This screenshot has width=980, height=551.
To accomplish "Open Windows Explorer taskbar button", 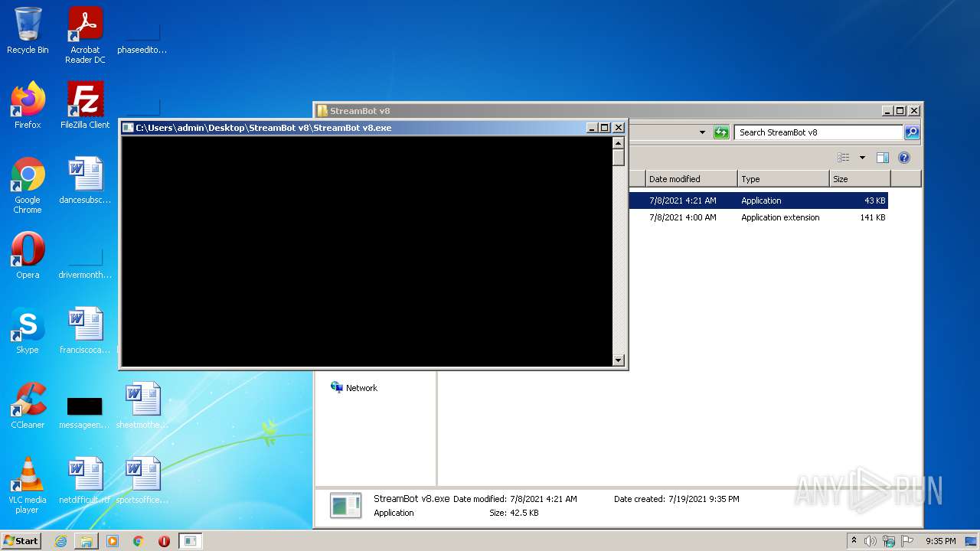I will coord(87,541).
